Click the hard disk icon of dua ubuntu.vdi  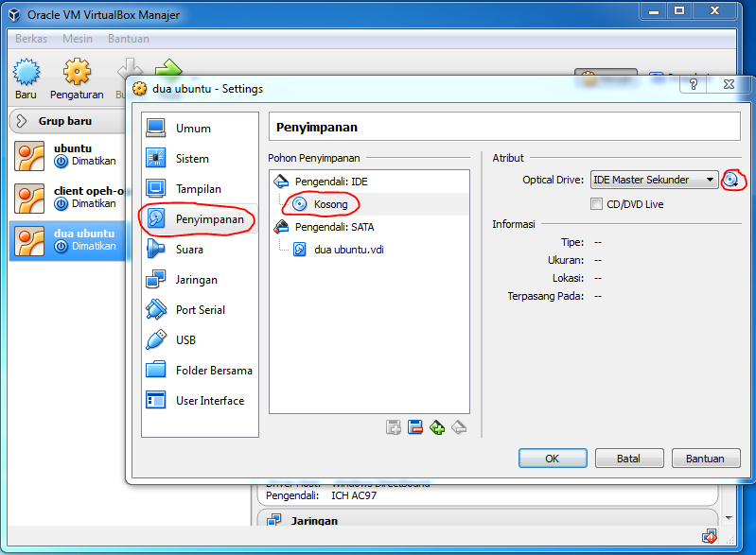tap(299, 250)
